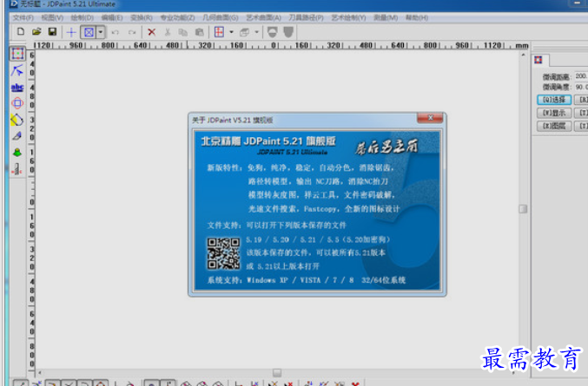This screenshot has width=588, height=386.
Task: Click the scissors cut icon
Action: (168, 32)
